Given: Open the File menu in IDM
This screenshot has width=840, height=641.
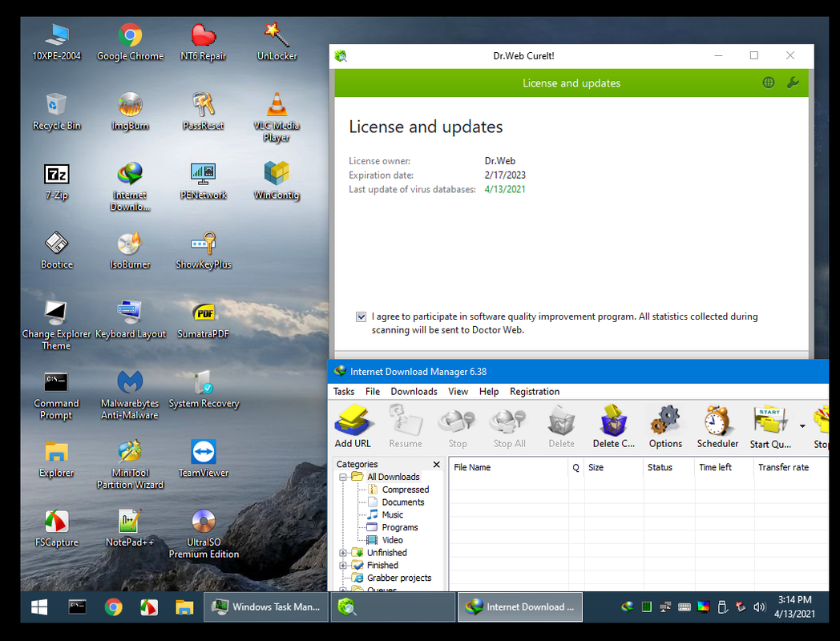Looking at the screenshot, I should tap(373, 392).
